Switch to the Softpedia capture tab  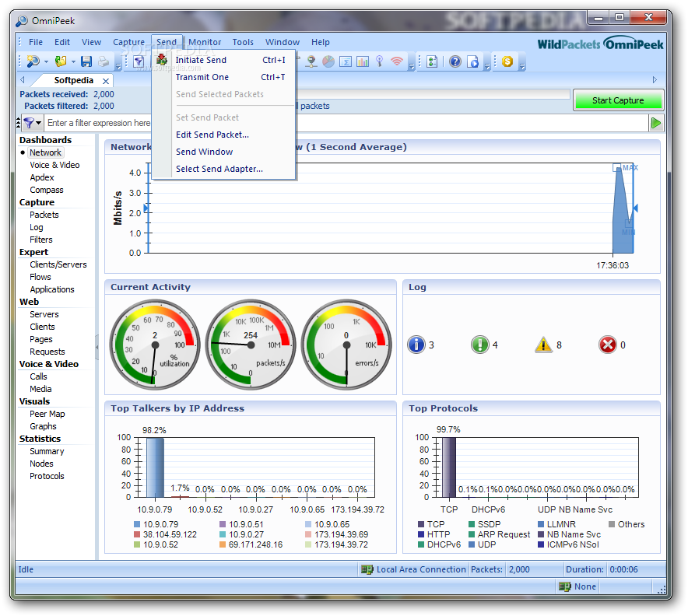[74, 80]
